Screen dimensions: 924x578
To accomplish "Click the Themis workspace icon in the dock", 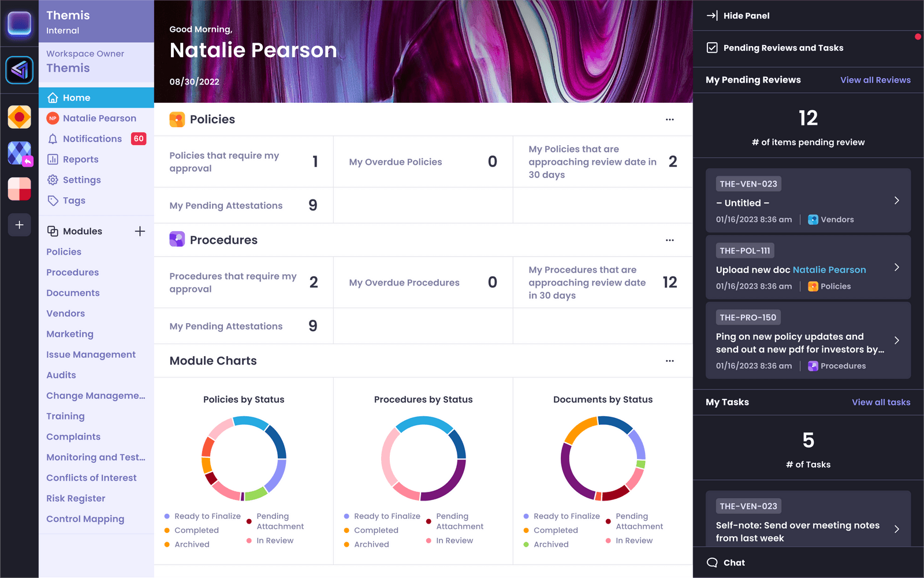I will 19,70.
